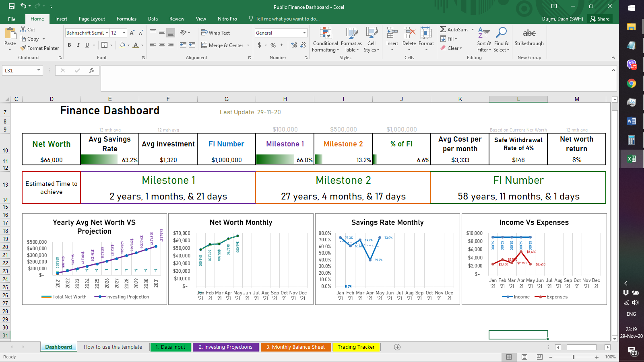
Task: Open the Formulas ribbon tab
Action: (x=126, y=19)
